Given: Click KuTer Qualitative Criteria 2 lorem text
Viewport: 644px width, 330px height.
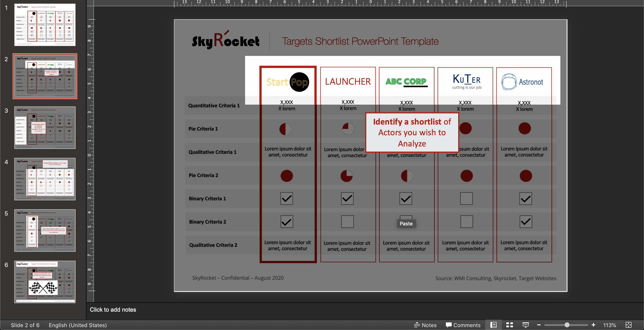Looking at the screenshot, I should tap(466, 245).
